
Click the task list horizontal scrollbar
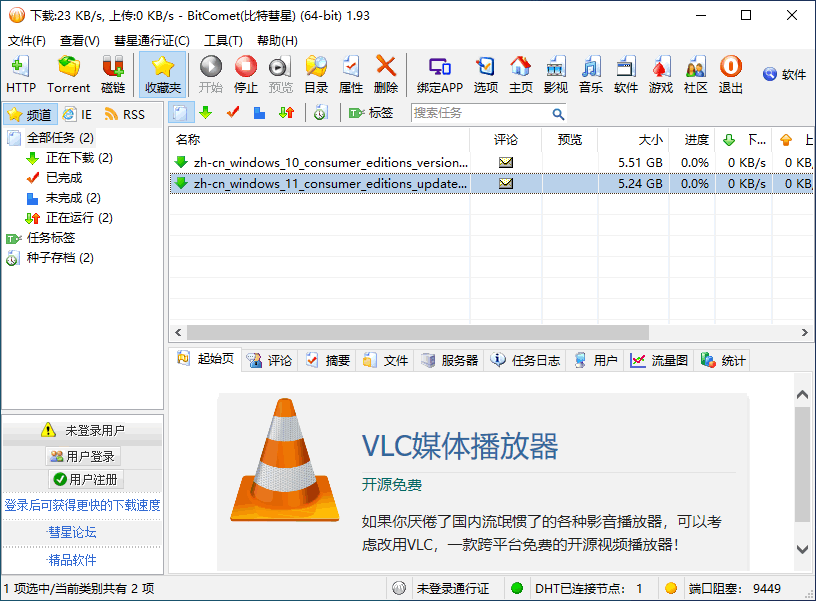coord(417,332)
